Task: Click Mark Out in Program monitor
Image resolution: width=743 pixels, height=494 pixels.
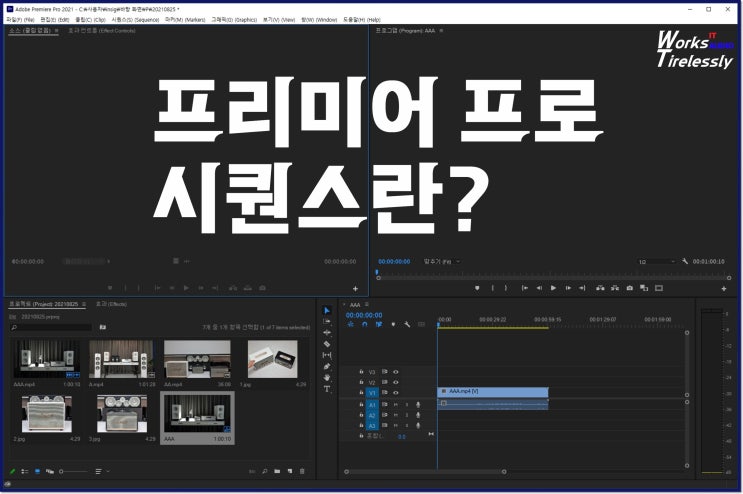Action: coord(506,288)
